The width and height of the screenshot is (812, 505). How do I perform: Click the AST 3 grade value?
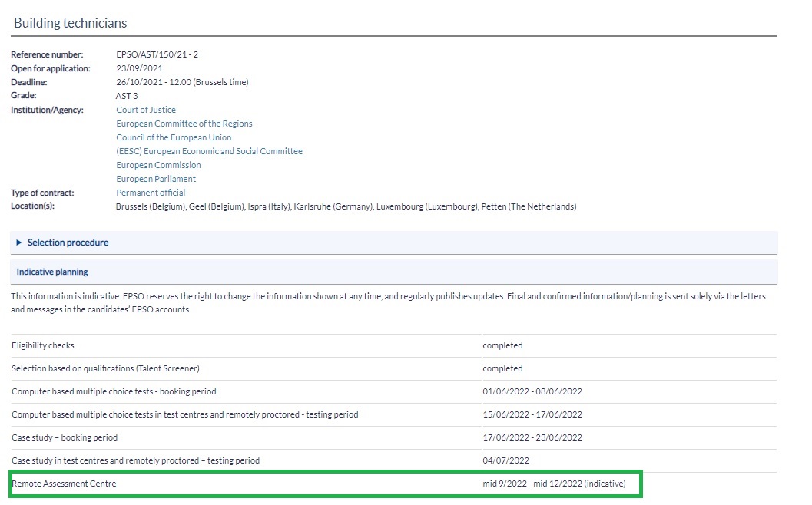click(x=127, y=96)
